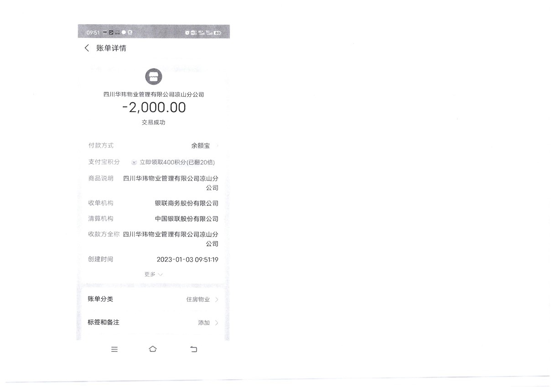This screenshot has width=555, height=392.
Task: Tap 银联商务股份有限公司 value
Action: point(187,203)
